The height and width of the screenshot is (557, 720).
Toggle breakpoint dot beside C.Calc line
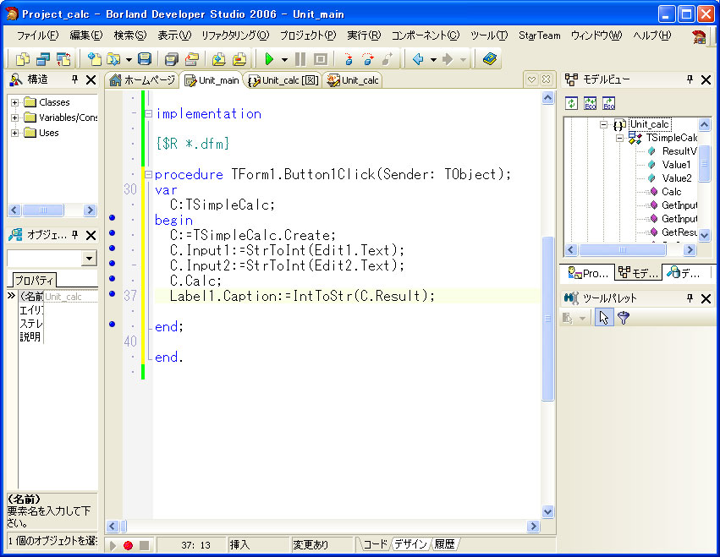click(x=112, y=278)
